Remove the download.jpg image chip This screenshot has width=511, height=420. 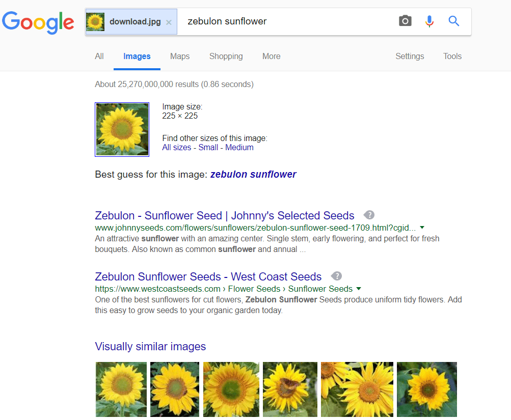168,22
